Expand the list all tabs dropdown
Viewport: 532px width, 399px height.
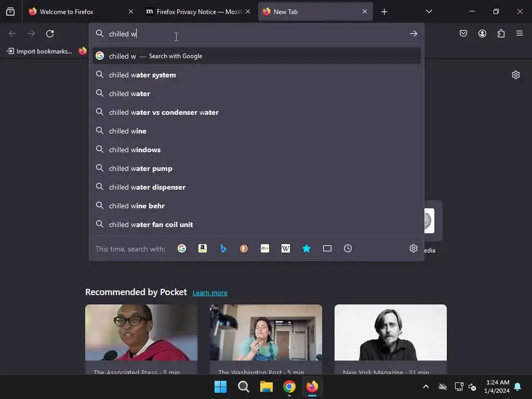coord(429,11)
